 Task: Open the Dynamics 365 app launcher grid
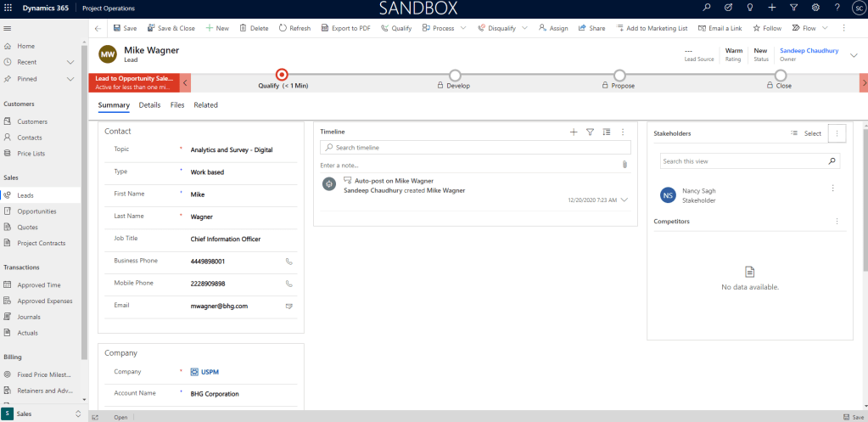(x=8, y=8)
